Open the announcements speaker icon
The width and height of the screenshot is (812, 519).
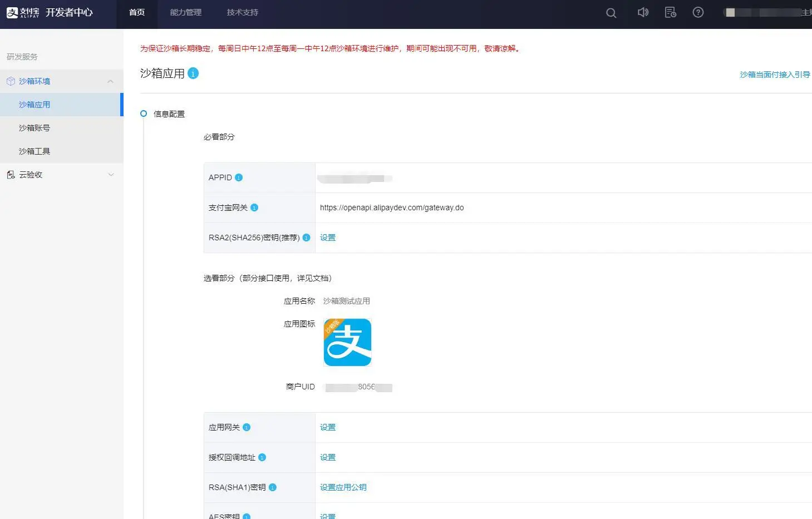click(643, 12)
